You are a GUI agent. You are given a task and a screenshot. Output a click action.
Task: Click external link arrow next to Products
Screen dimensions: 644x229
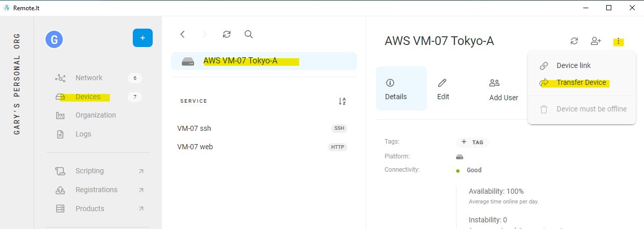pyautogui.click(x=141, y=209)
